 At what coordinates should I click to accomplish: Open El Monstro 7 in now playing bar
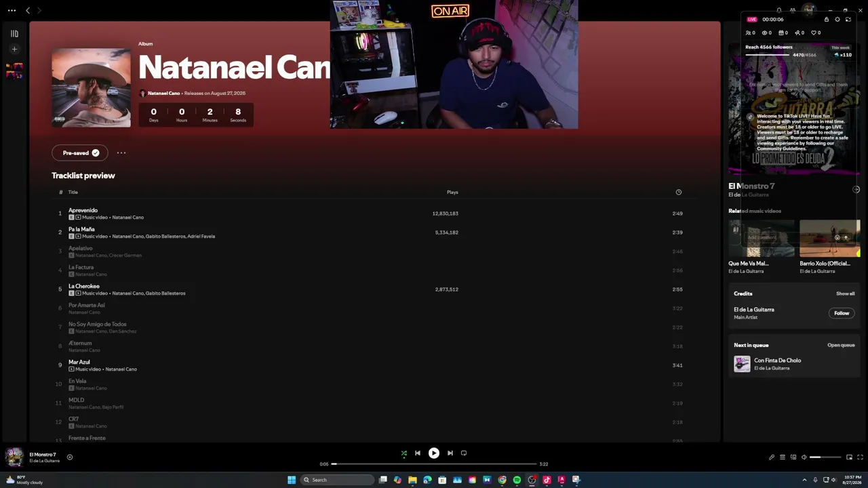click(43, 454)
